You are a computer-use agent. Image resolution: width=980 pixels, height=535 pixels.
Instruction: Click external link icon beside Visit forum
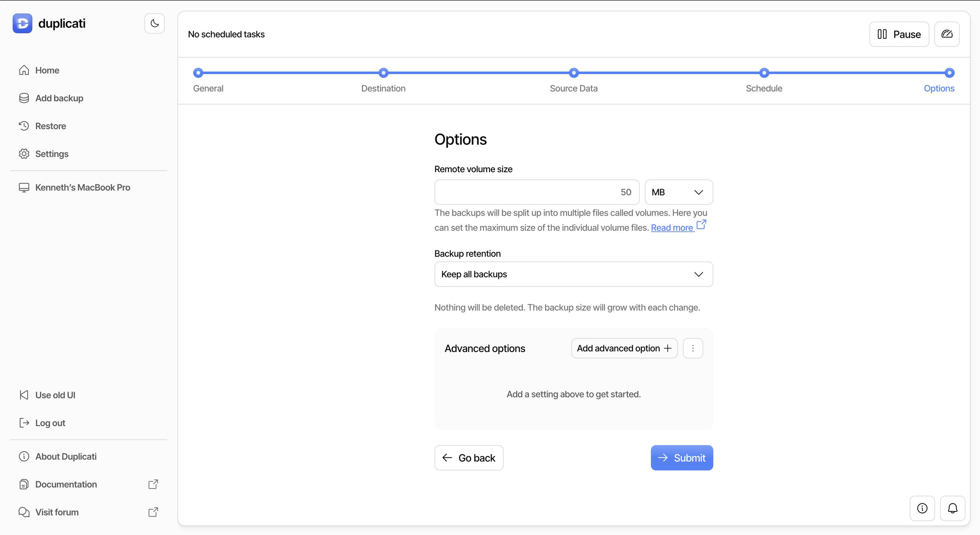(153, 512)
